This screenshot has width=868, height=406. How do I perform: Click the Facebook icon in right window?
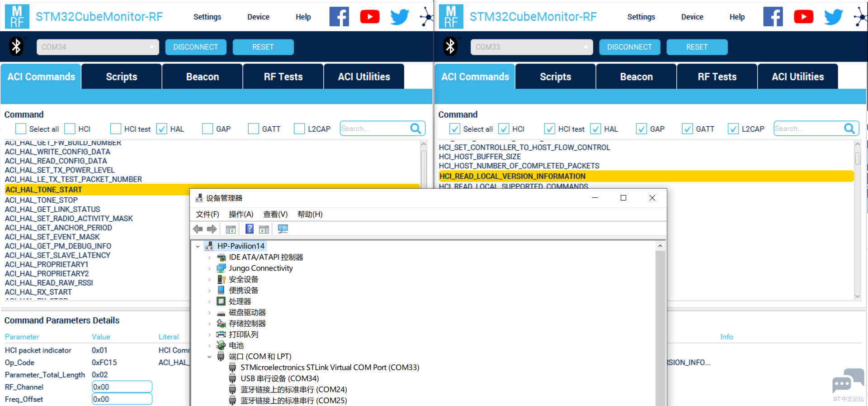pos(773,17)
